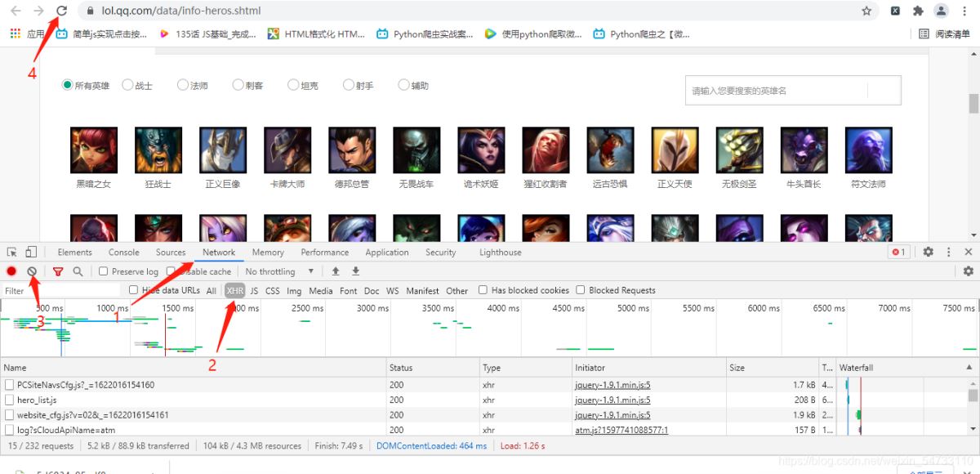Viewport: 980px width, 474px height.
Task: Open DevTools three-dot customize menu
Action: tap(948, 253)
